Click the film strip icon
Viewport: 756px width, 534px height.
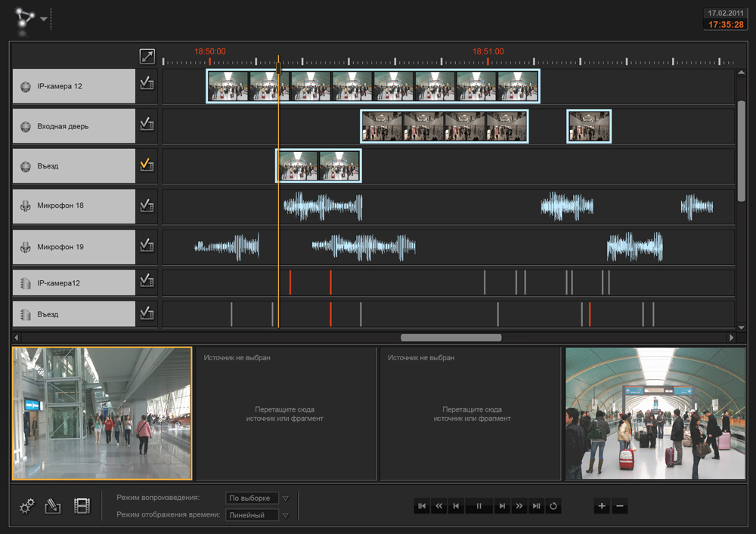coord(82,506)
